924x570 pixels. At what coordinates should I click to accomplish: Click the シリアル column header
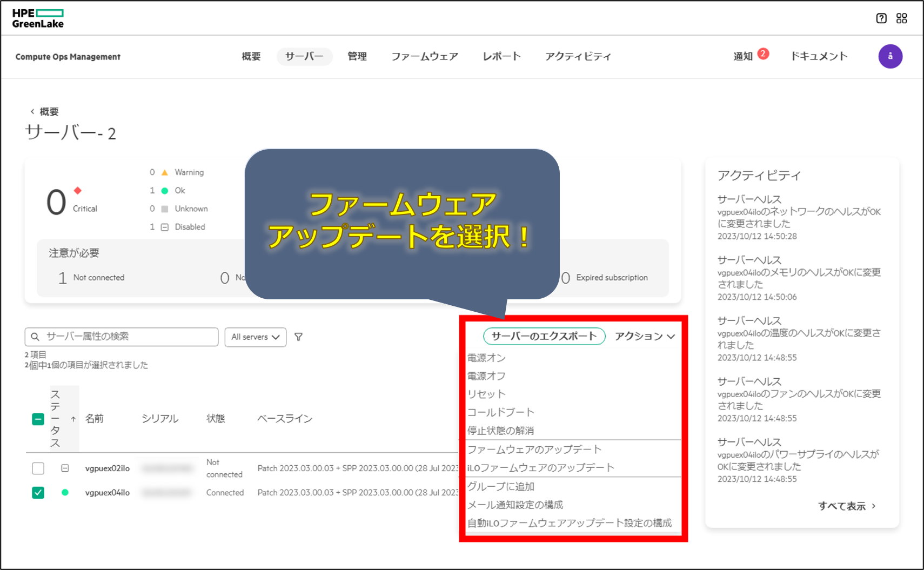tap(160, 419)
